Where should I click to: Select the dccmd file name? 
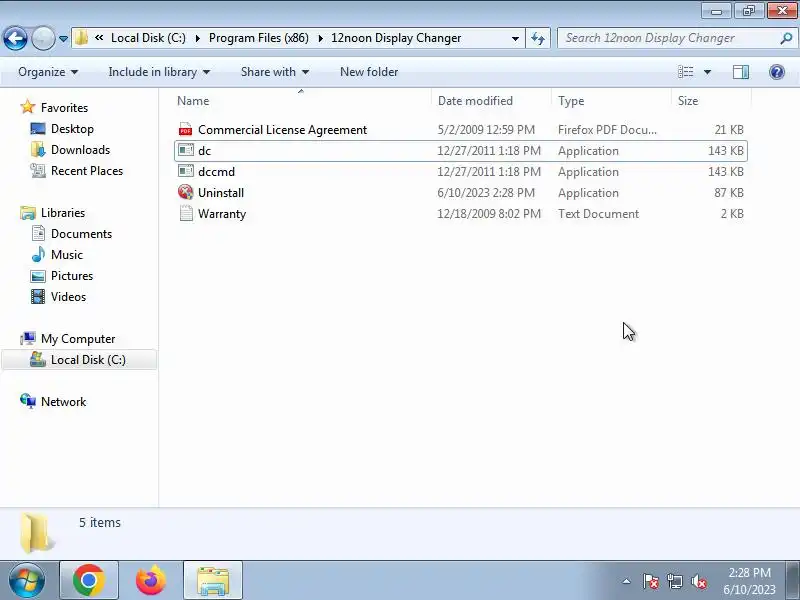(216, 172)
